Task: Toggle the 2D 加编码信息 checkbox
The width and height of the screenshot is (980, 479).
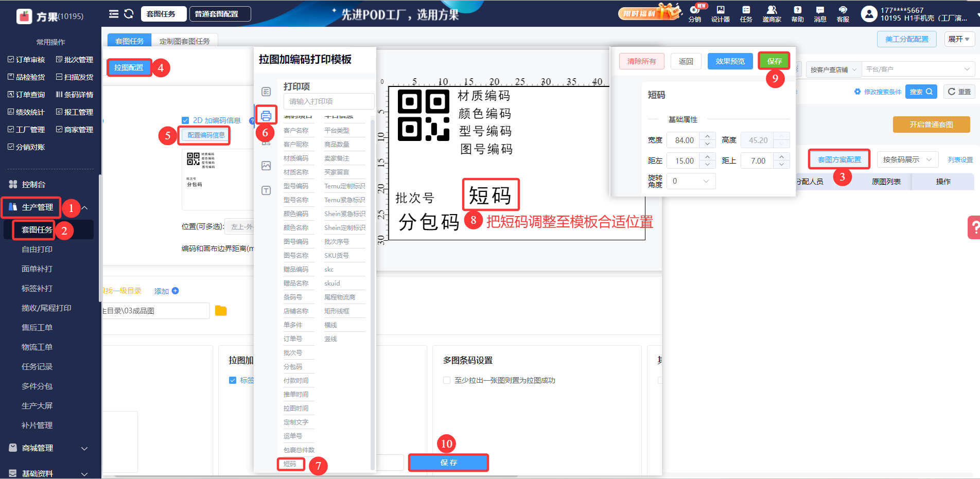Action: [x=185, y=120]
